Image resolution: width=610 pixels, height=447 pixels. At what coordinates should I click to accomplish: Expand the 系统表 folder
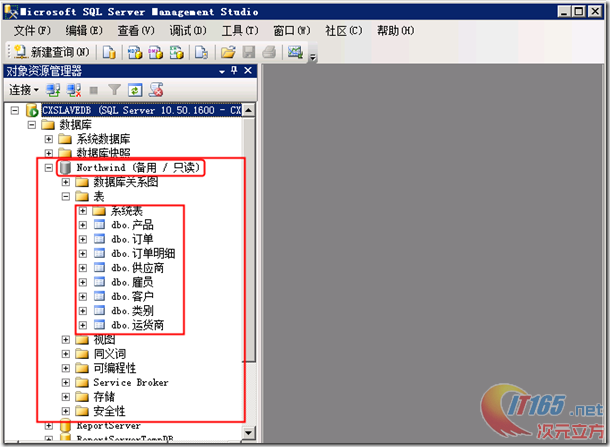pyautogui.click(x=83, y=211)
